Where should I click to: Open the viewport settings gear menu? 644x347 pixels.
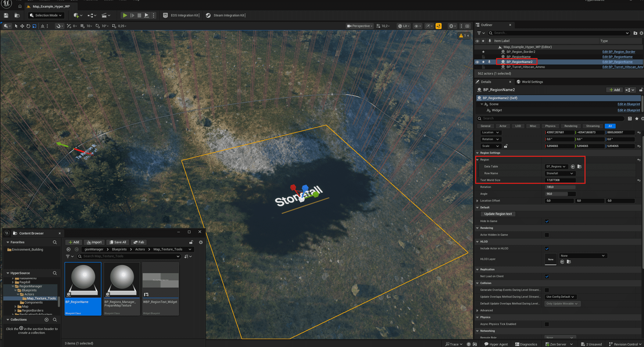452,26
